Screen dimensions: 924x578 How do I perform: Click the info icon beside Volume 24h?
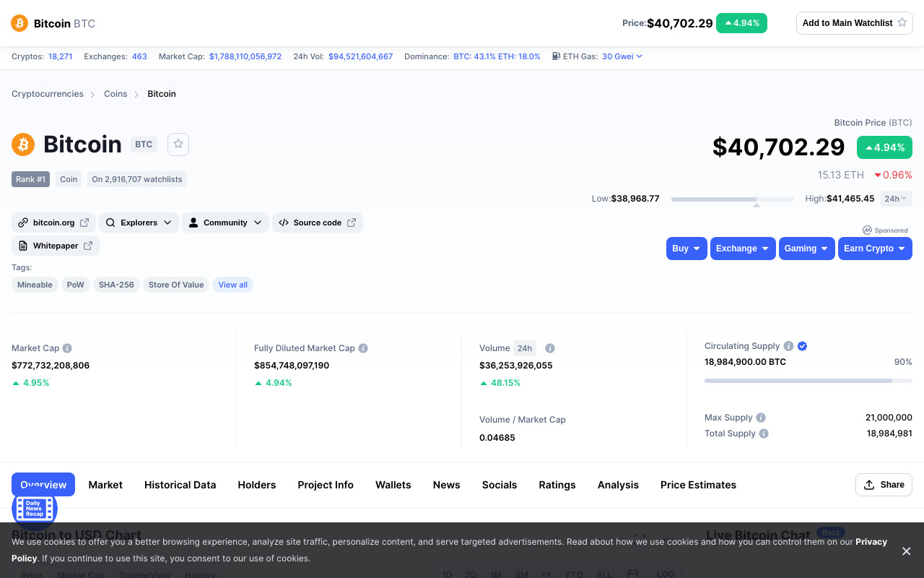[550, 348]
